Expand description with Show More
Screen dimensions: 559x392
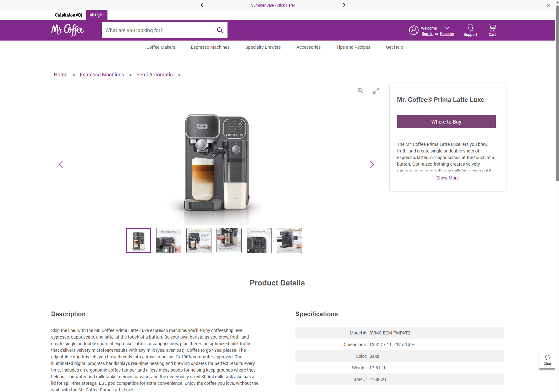(x=447, y=178)
